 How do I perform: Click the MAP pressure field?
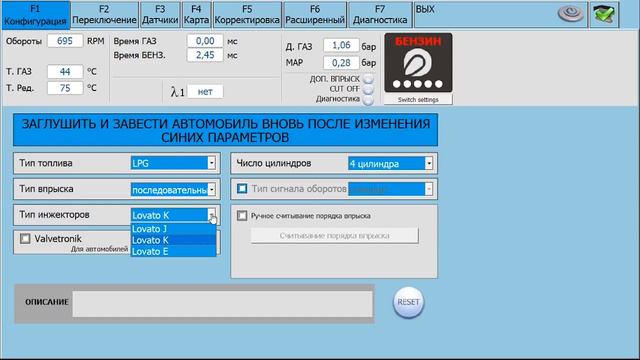click(x=341, y=62)
